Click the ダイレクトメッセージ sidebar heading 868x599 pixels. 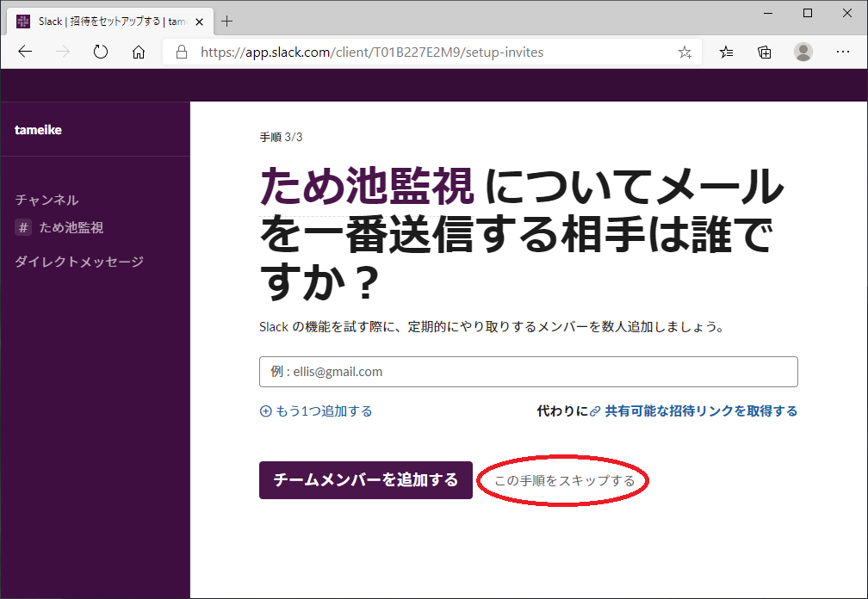tap(79, 262)
